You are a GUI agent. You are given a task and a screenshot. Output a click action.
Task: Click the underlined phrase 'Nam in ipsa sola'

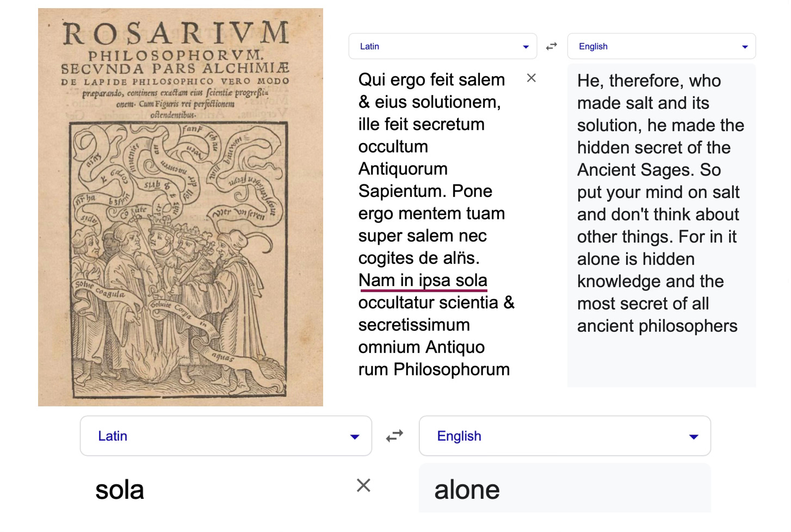point(423,281)
